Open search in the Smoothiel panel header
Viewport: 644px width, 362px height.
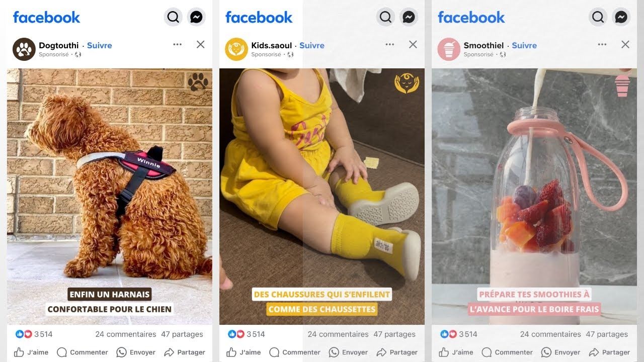(x=598, y=17)
